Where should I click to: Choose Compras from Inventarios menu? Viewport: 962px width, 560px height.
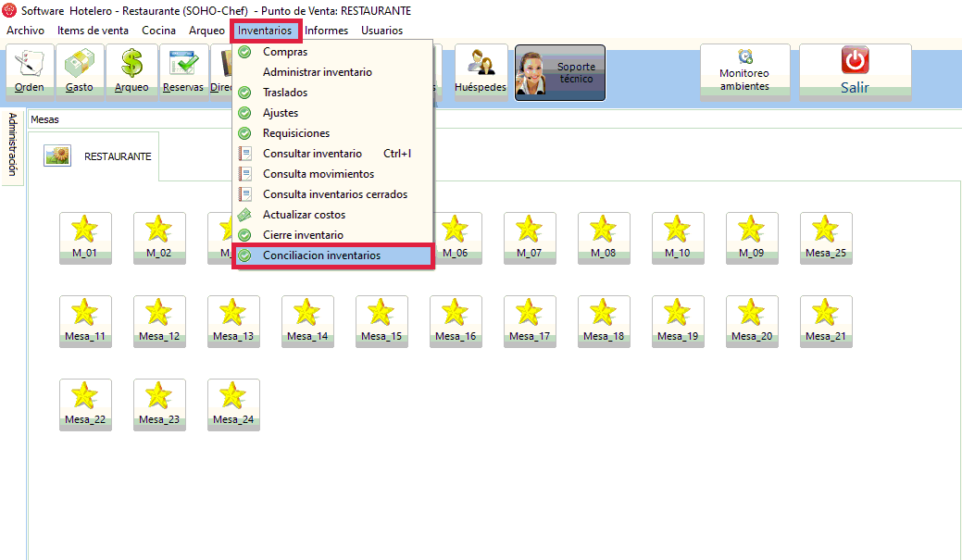click(285, 52)
